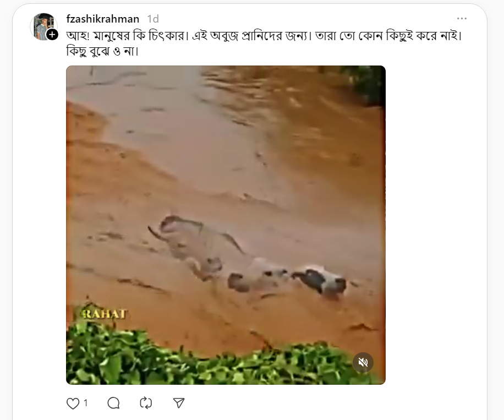Repost using the circular arrows icon
The width and height of the screenshot is (504, 420).
[x=146, y=403]
